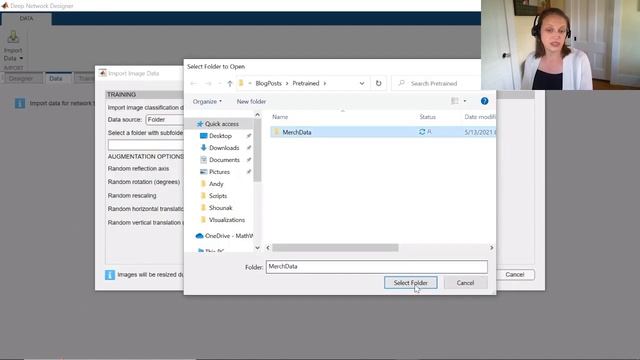Go forward with the right arrow in the folder dialog
This screenshot has height=360, width=640.
coord(208,84)
